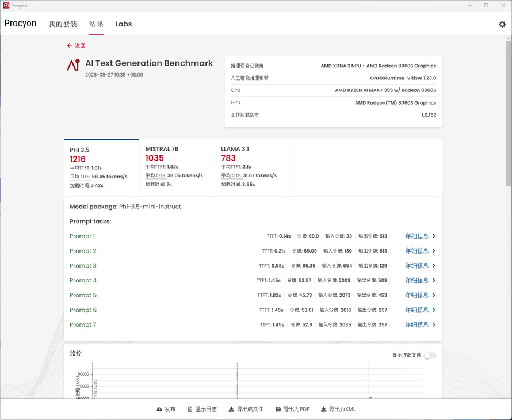This screenshot has width=512, height=420.
Task: Switch to the Labs tab
Action: [x=124, y=24]
